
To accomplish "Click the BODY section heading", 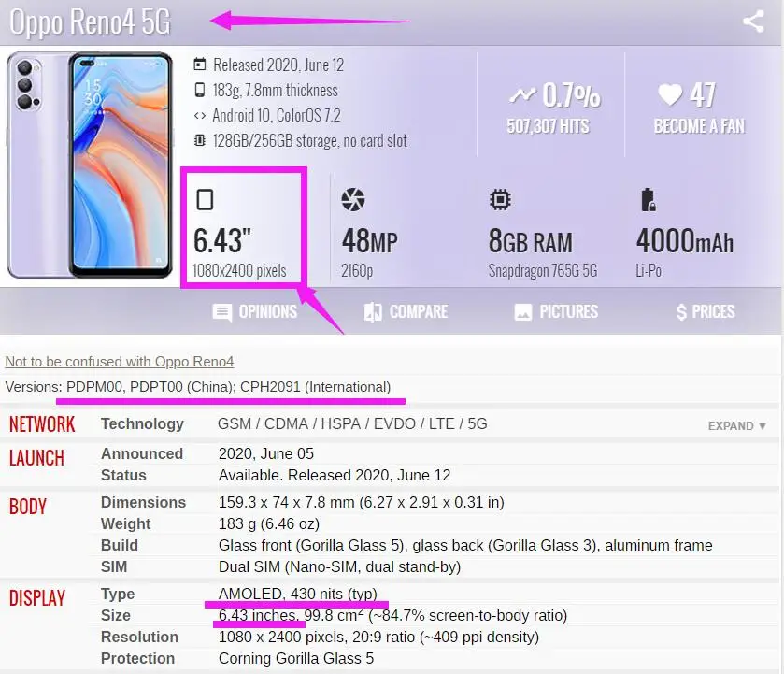I will [27, 507].
